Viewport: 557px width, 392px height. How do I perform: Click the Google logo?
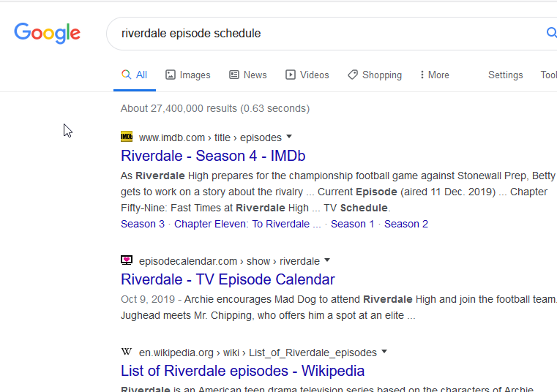pos(48,33)
